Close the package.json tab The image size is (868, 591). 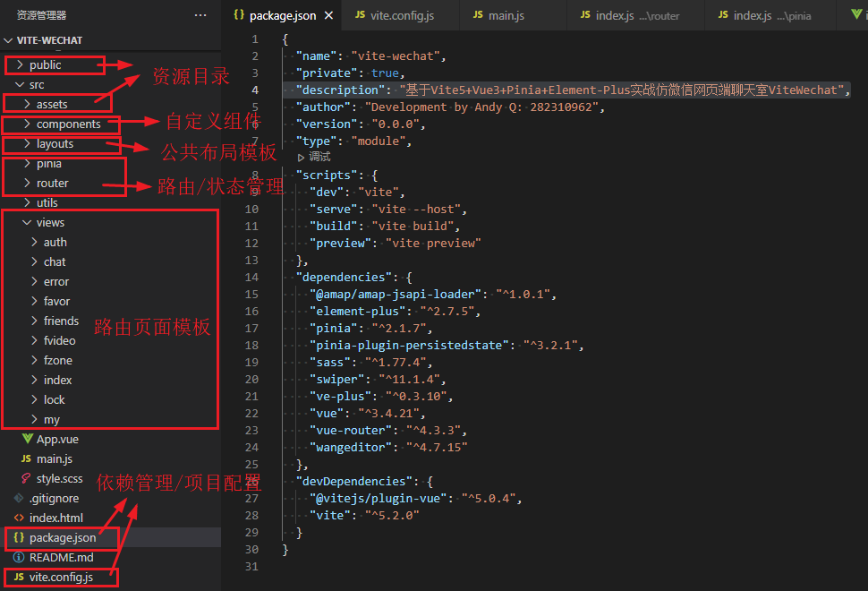tap(328, 15)
